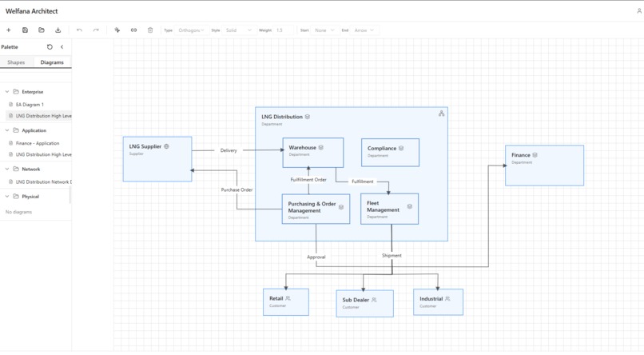Image resolution: width=644 pixels, height=355 pixels.
Task: Click the user profile icon
Action: coord(639,11)
